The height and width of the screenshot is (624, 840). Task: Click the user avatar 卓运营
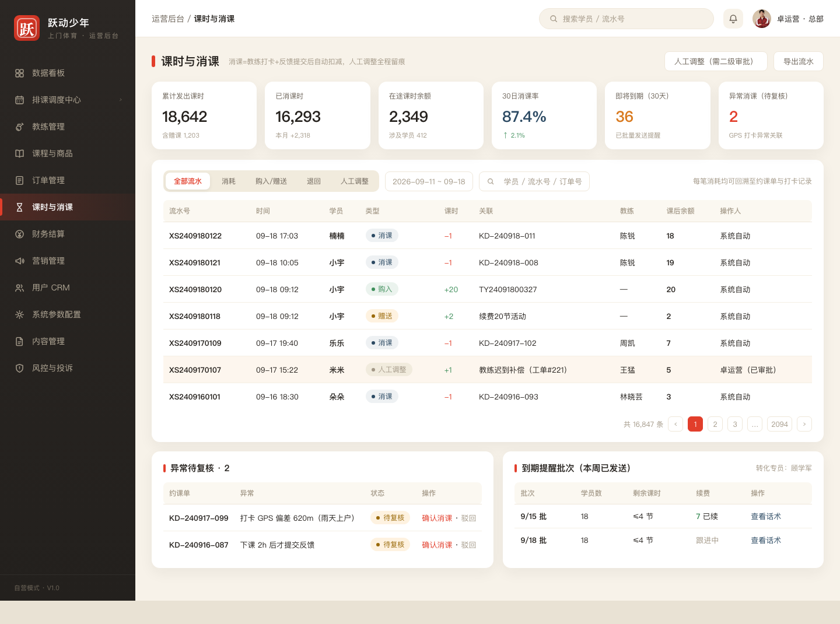click(762, 19)
